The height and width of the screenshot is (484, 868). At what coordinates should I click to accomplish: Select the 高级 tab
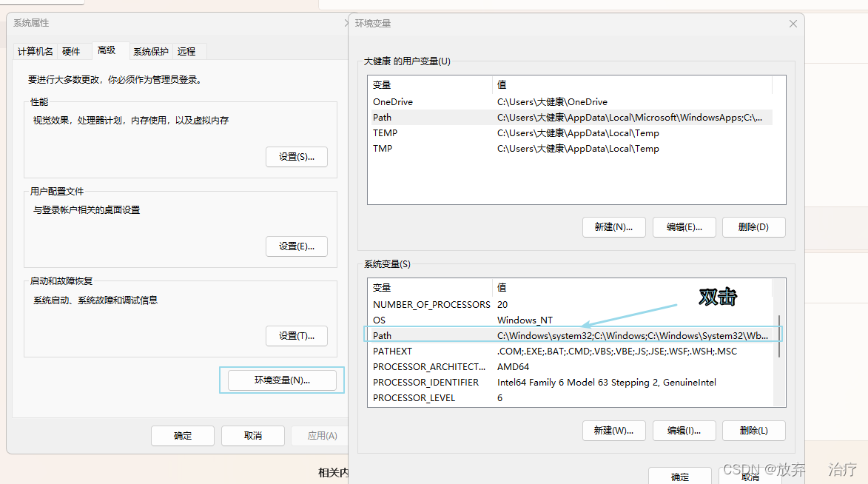(x=107, y=50)
